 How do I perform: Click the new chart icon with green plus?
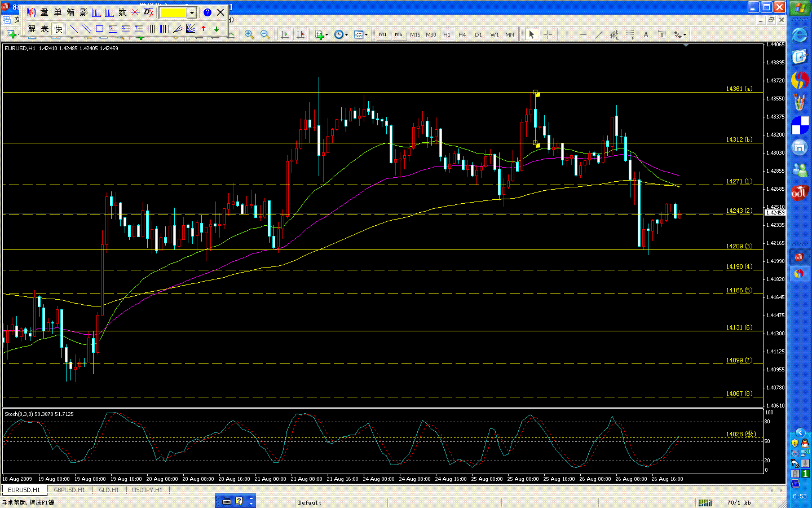pos(11,35)
